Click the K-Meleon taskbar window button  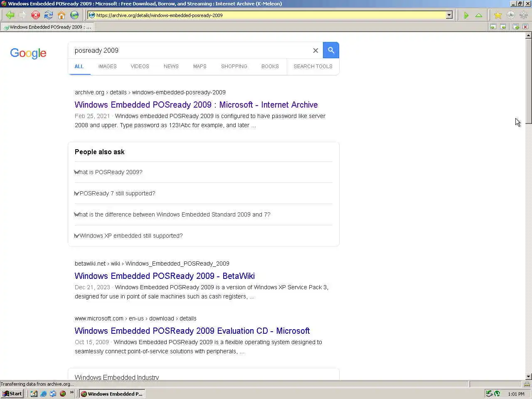tap(112, 394)
